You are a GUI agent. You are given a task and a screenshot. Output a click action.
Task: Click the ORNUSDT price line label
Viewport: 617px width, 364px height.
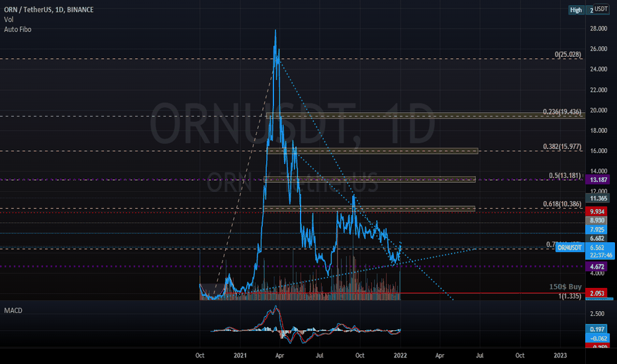pos(569,248)
